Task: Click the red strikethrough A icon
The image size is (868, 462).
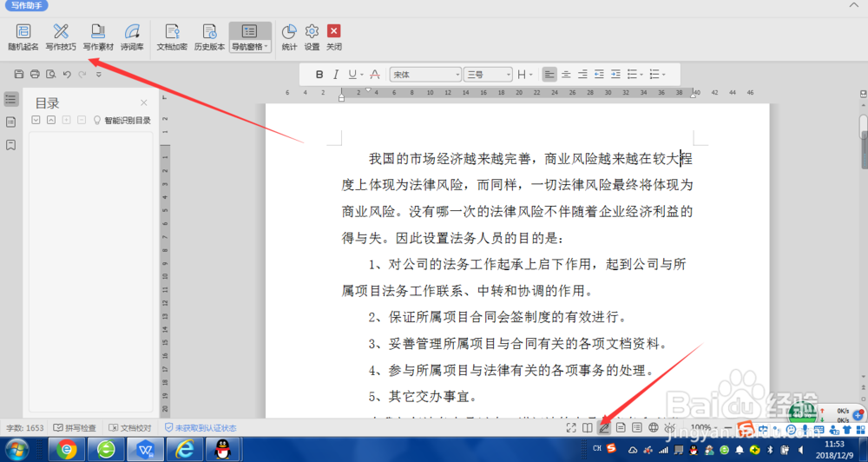Action: click(x=375, y=74)
